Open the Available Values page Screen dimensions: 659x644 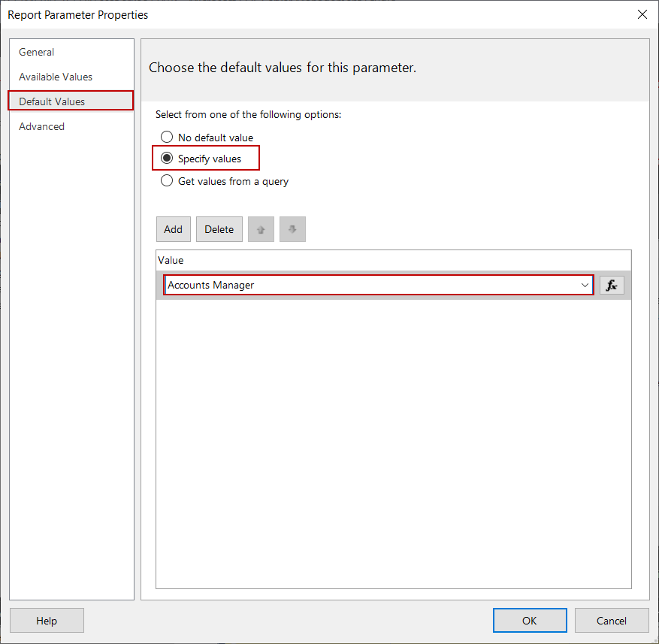55,77
